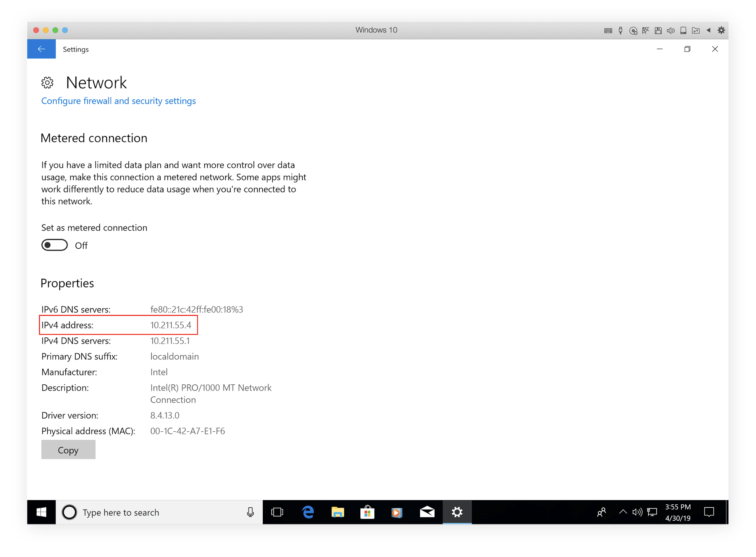Click the Parallels network adapter icon
Image resolution: width=756 pixels, height=557 pixels.
tap(646, 31)
